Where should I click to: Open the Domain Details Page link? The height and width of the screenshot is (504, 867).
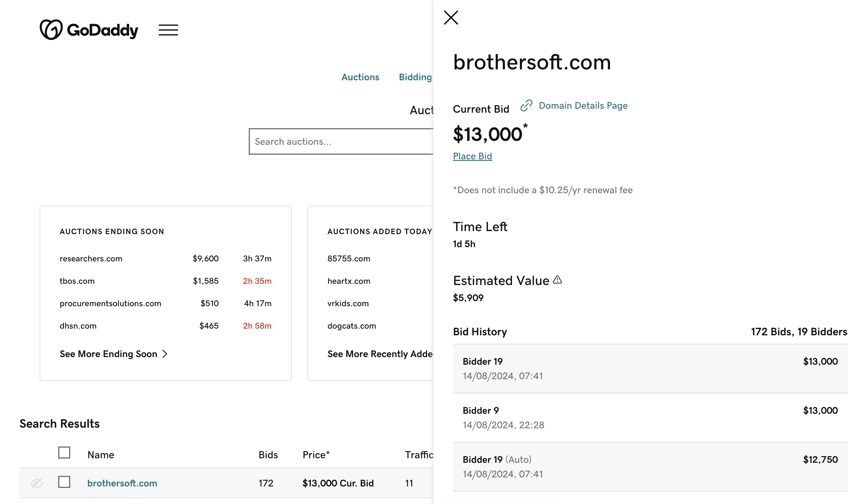tap(583, 106)
